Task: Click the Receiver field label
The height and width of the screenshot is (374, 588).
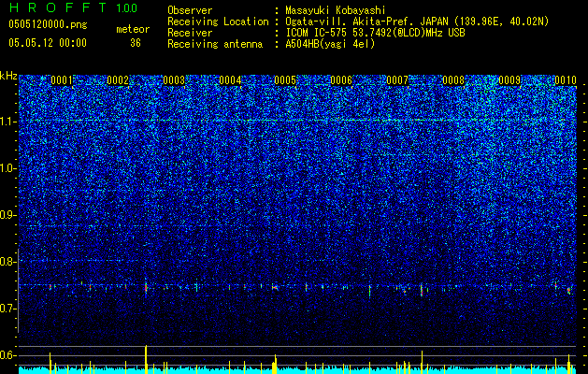Action: 190,33
